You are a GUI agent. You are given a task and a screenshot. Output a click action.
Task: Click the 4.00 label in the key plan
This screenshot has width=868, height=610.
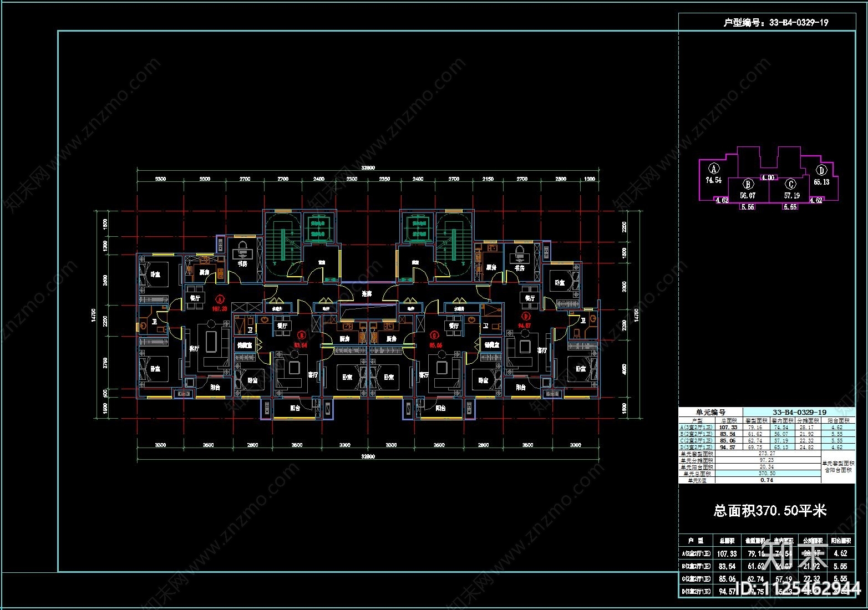pyautogui.click(x=768, y=178)
